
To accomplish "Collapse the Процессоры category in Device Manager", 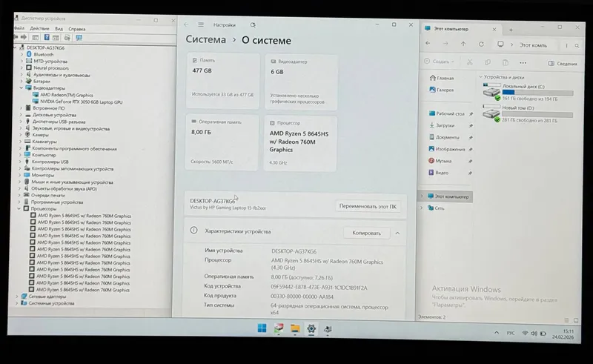I will (x=19, y=208).
